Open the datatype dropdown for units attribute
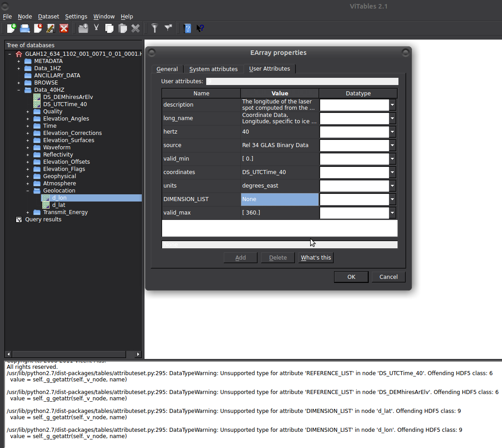502x448 pixels. (392, 186)
